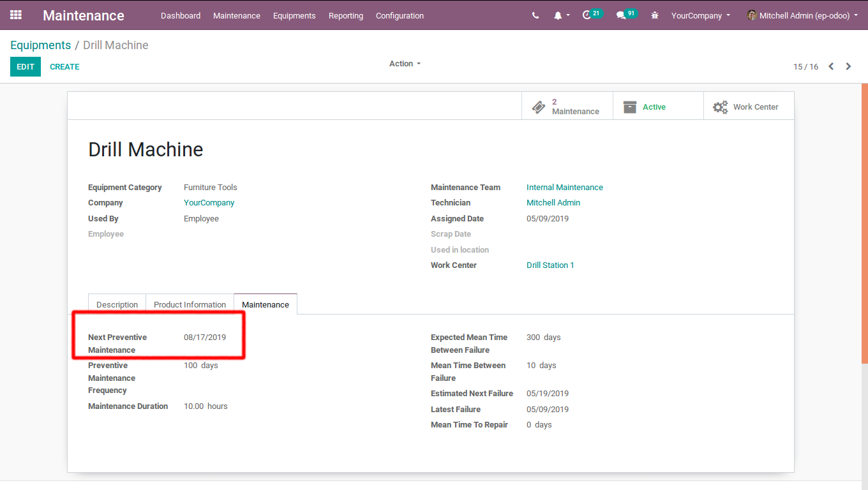
Task: Click Mitchell Admin avatar image
Action: pyautogui.click(x=752, y=15)
